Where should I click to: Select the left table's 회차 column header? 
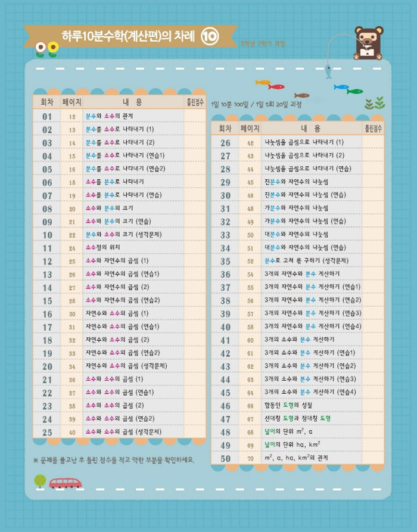(x=46, y=102)
